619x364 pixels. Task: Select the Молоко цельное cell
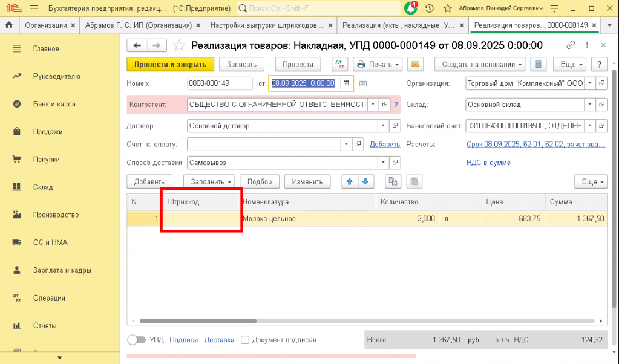point(298,218)
